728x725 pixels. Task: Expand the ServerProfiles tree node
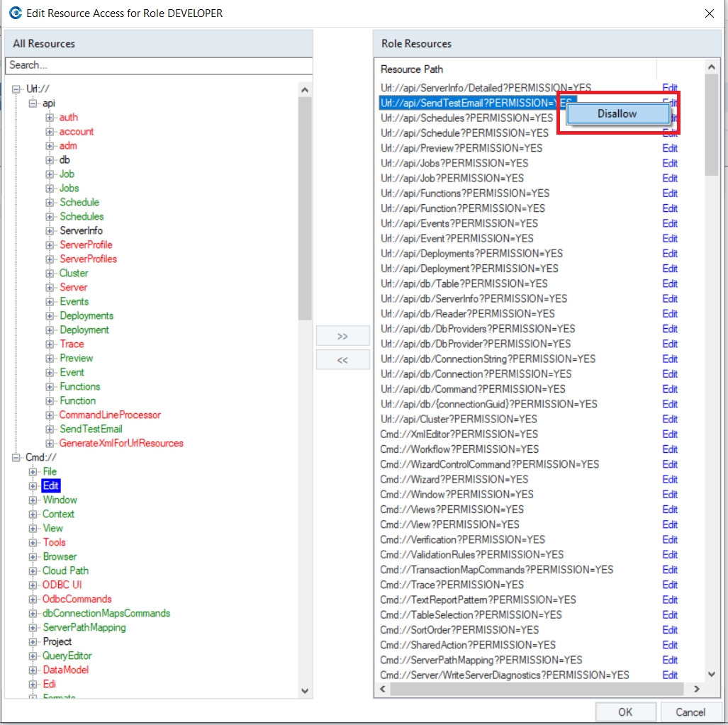50,259
